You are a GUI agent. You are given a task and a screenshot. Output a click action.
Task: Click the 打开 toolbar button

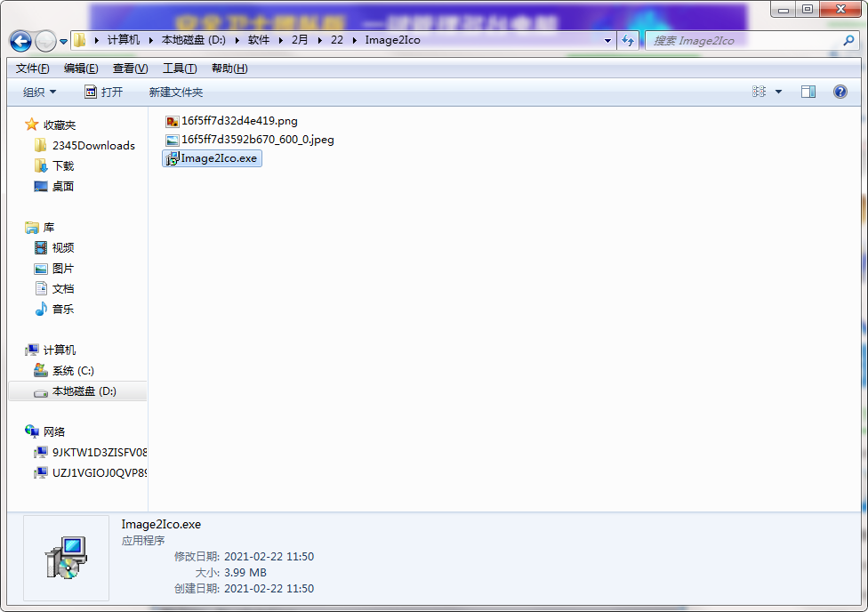click(103, 92)
